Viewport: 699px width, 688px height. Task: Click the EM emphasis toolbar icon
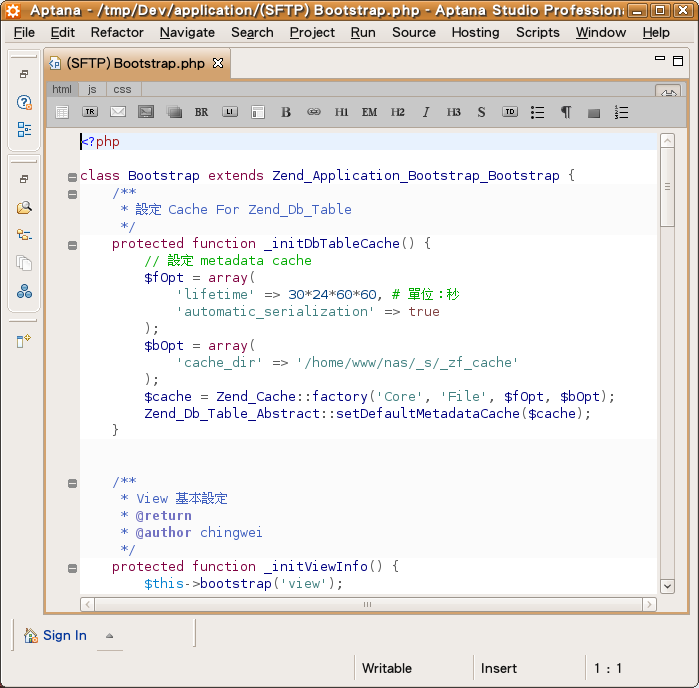pyautogui.click(x=370, y=112)
